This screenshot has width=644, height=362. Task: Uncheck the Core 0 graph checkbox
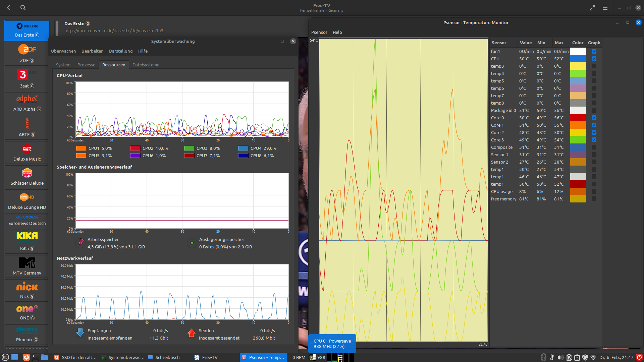[x=594, y=118]
